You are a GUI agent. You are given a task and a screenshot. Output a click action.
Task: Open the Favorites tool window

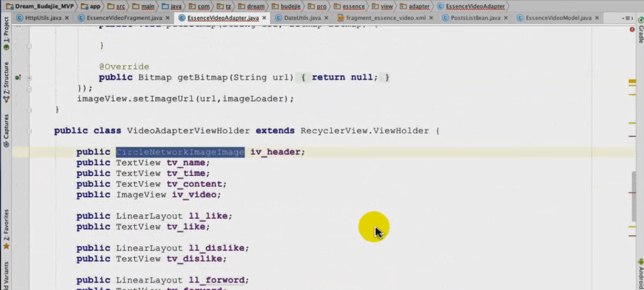(x=6, y=229)
